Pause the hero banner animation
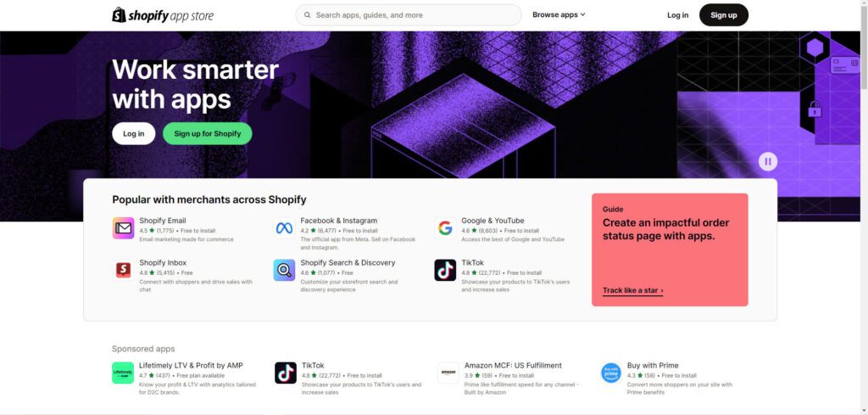This screenshot has width=868, height=415. coord(768,162)
